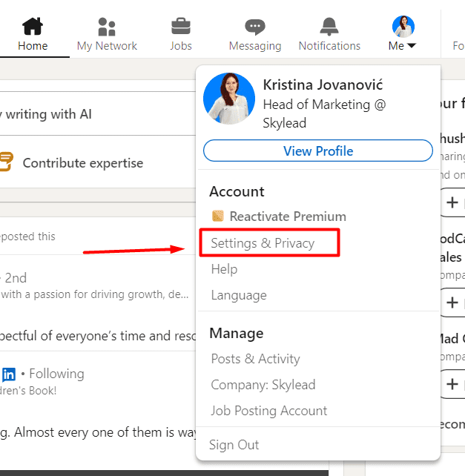
Task: Click the 2nd connection degree text
Action: (x=16, y=278)
